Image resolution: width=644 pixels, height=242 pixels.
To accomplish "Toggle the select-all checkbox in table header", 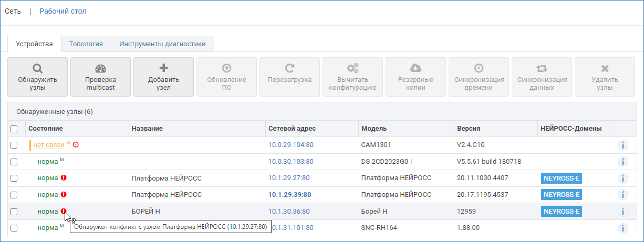I will pyautogui.click(x=14, y=129).
